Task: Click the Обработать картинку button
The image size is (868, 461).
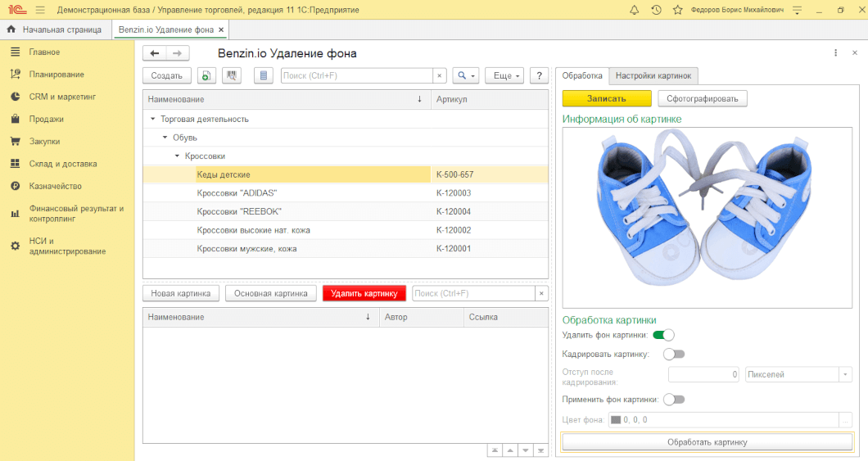Action: [707, 442]
